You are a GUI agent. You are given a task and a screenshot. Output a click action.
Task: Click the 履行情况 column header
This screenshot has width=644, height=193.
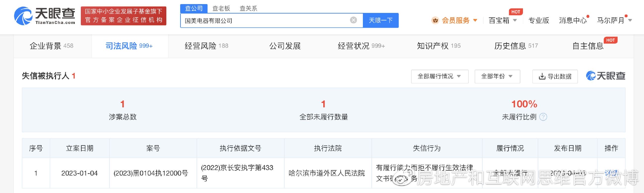(x=510, y=148)
